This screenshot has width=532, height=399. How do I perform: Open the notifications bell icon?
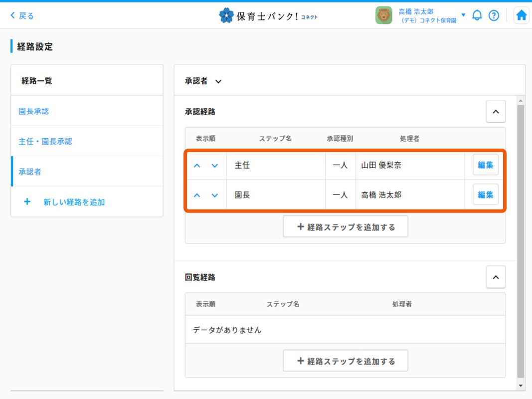(x=477, y=15)
